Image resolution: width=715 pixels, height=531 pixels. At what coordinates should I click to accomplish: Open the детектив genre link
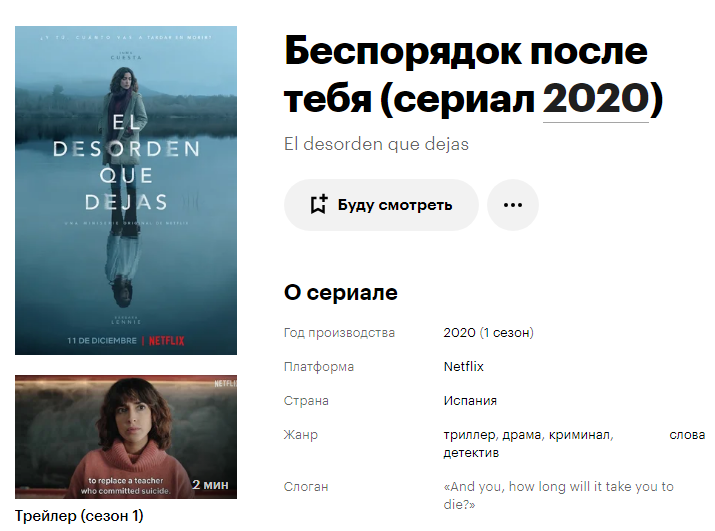click(471, 453)
